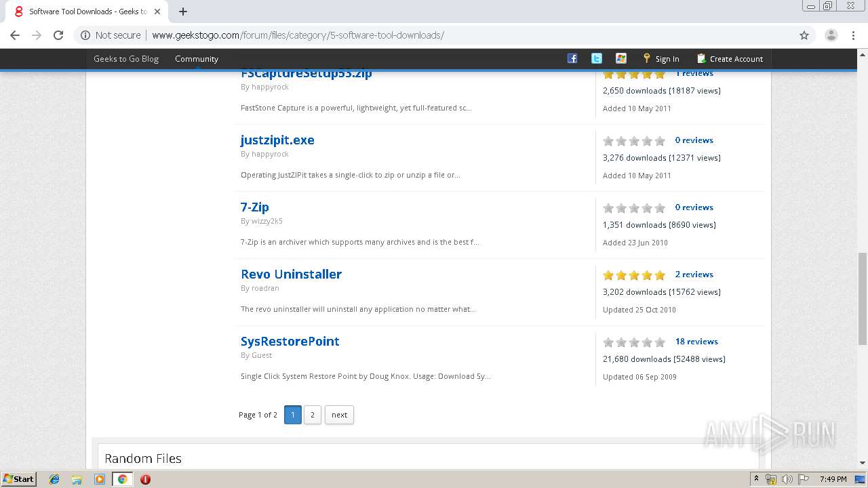The image size is (868, 488).
Task: Select page 1 in pagination
Action: click(x=293, y=415)
